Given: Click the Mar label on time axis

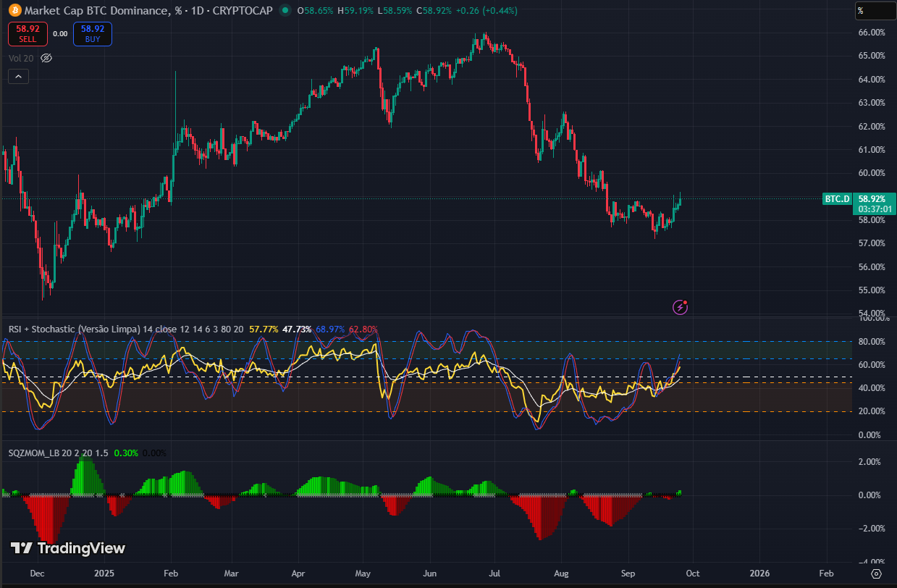Looking at the screenshot, I should pyautogui.click(x=231, y=573).
